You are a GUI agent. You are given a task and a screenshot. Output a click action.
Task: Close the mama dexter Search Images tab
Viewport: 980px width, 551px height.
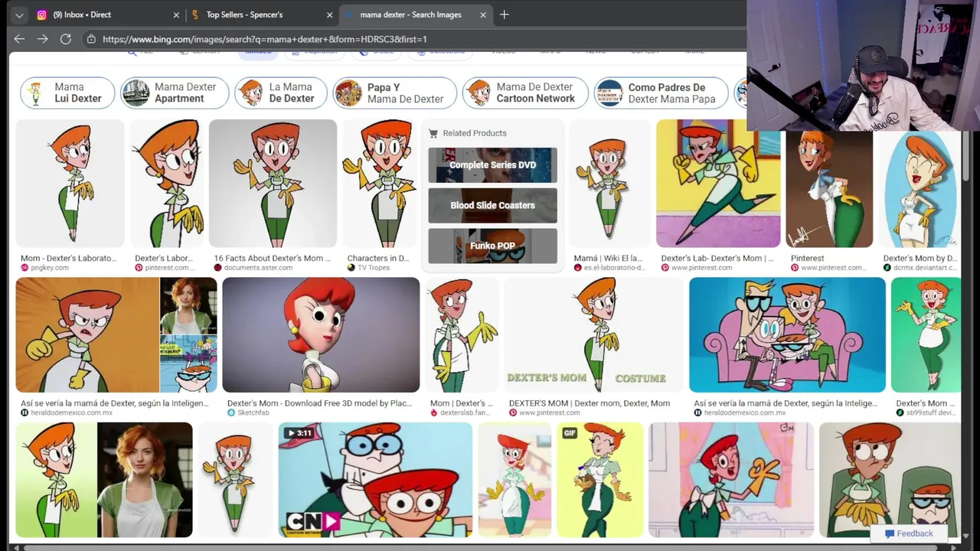(483, 15)
